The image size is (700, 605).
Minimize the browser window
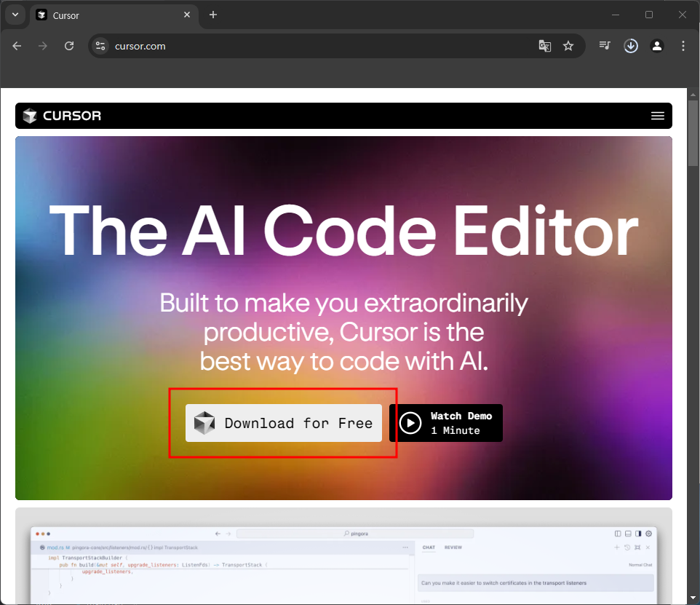pos(616,15)
